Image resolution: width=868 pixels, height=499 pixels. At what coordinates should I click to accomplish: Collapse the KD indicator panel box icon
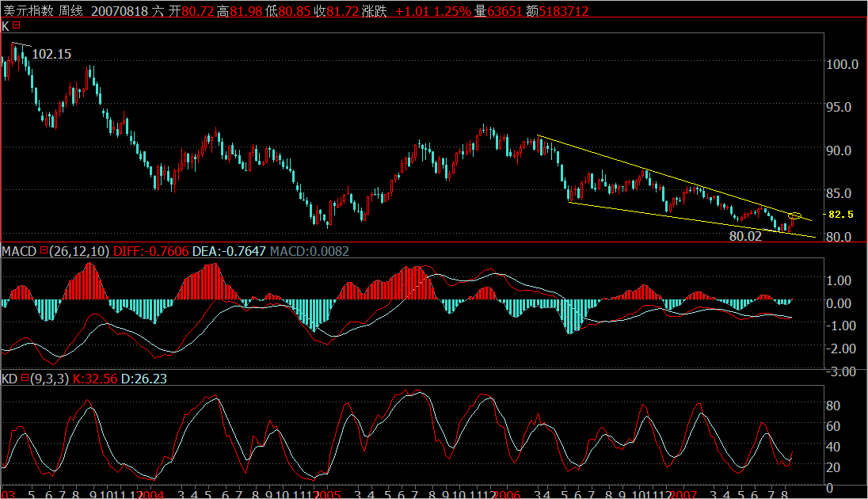tap(24, 379)
